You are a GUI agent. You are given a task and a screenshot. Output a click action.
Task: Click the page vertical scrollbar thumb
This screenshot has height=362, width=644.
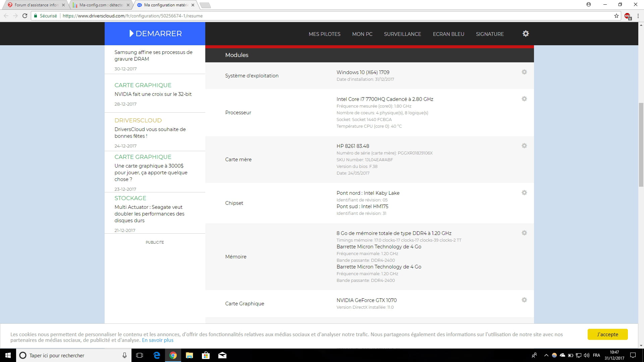coord(641,145)
